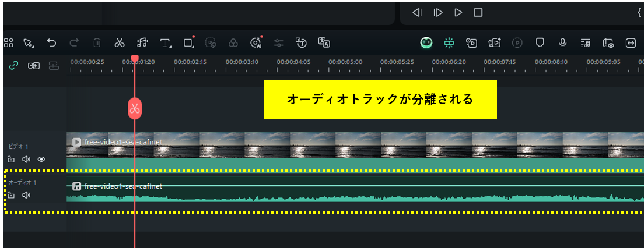The width and height of the screenshot is (644, 248).
Task: Start voiceover recording with microphone icon
Action: 563,42
